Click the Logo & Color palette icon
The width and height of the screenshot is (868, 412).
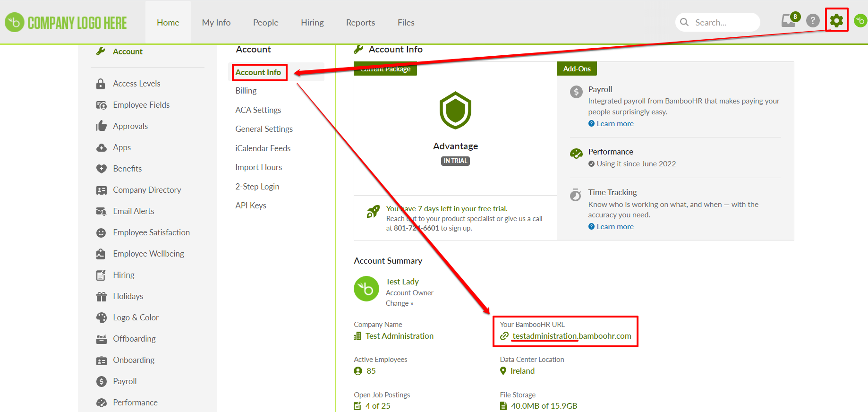(101, 318)
